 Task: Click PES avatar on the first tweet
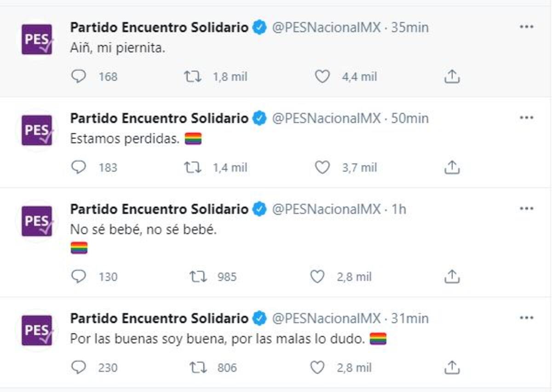(37, 40)
